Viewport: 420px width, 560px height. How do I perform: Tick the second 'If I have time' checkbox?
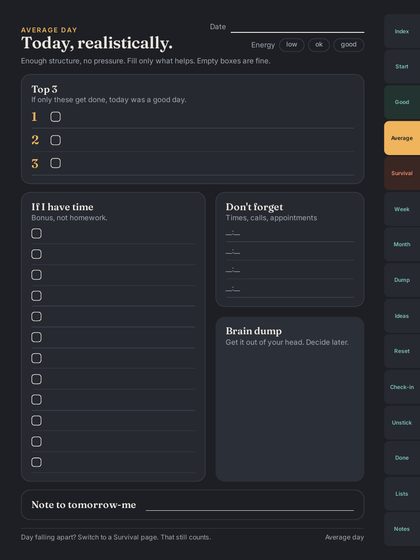tap(36, 254)
